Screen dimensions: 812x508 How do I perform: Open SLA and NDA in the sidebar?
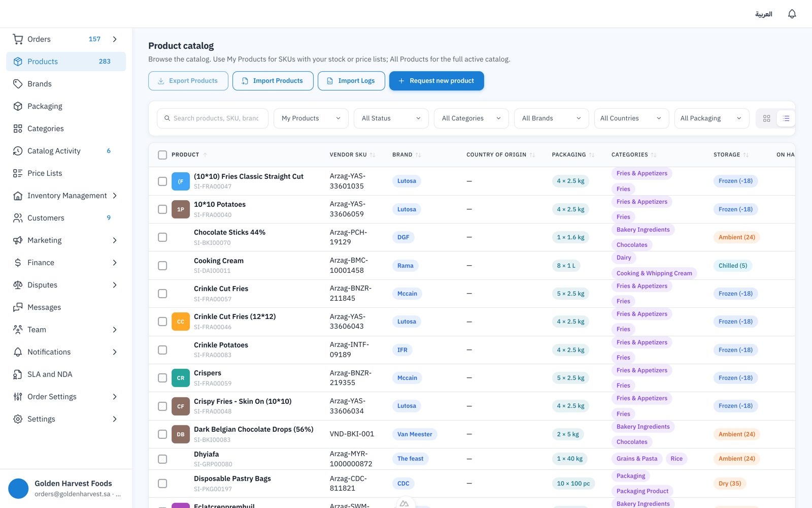point(66,374)
